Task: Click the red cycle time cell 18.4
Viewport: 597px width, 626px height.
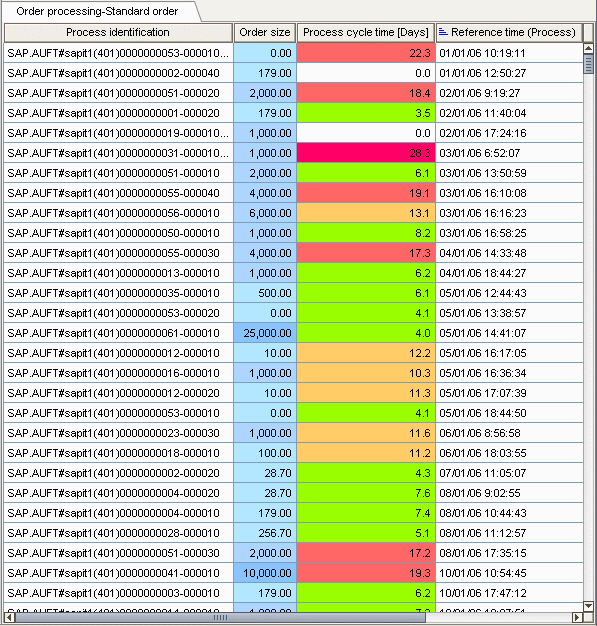Action: [366, 93]
